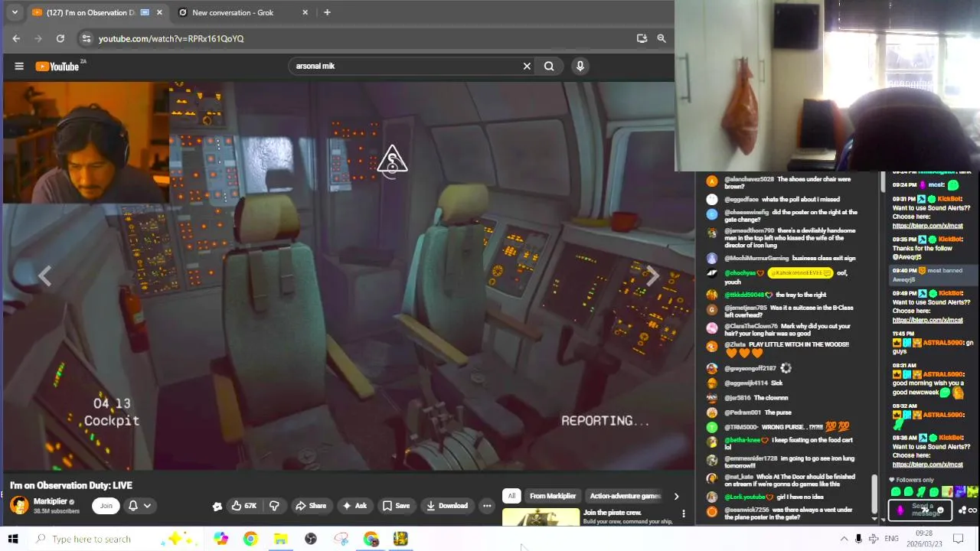Viewport: 980px width, 551px height.
Task: Click the Windows taskbar search box
Action: (x=115, y=539)
